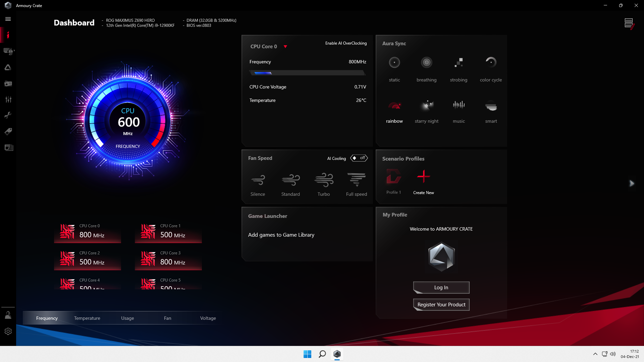
Task: Set fan speed to Turbo
Action: point(324,180)
